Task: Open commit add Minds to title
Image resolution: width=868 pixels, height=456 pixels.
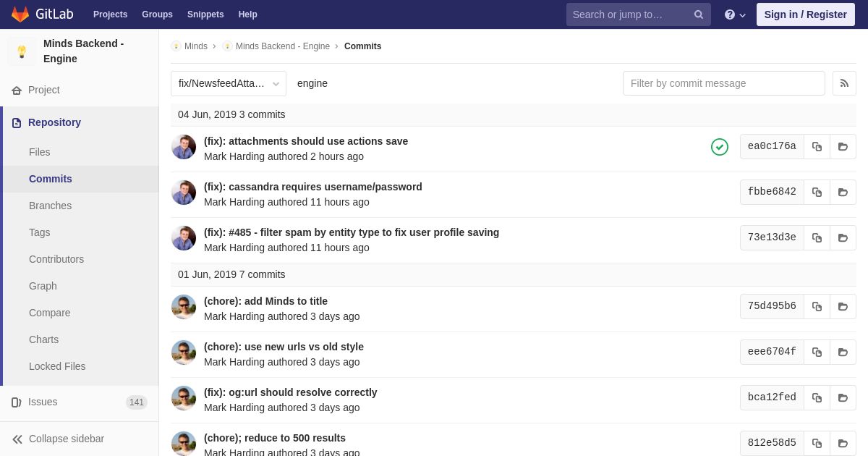Action: (265, 301)
